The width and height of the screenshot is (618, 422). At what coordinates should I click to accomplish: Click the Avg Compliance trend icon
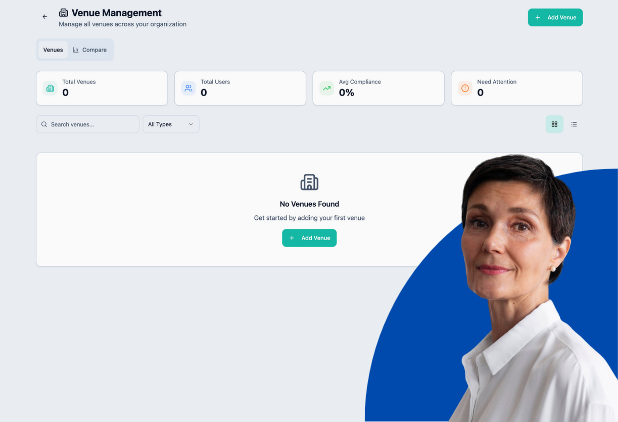[x=326, y=88]
